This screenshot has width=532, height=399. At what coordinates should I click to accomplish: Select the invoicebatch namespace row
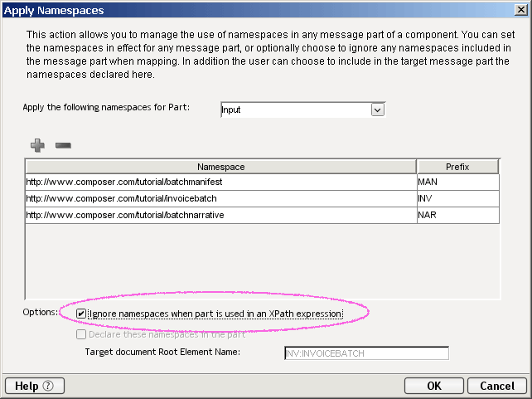221,198
